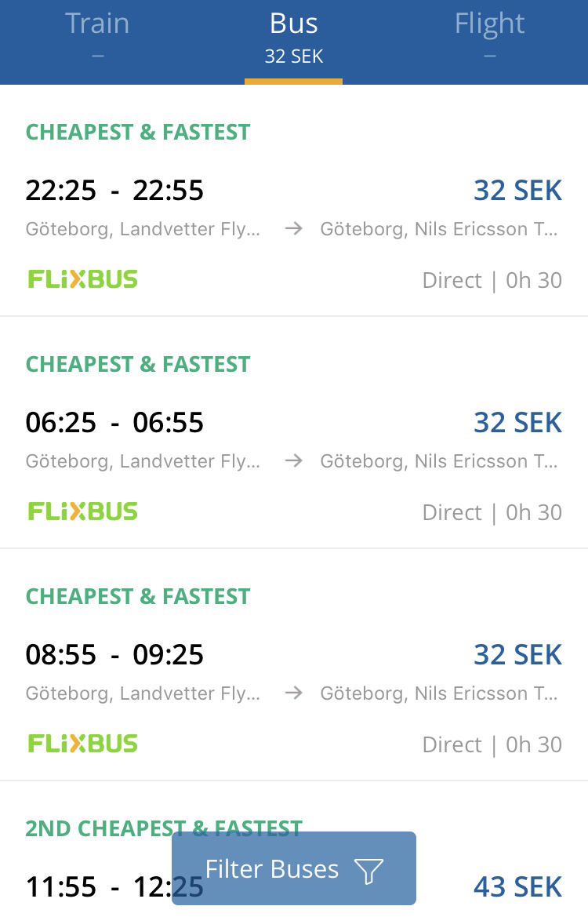Switch to the Train tab
Viewport: 588px width, 917px height.
pos(97,35)
